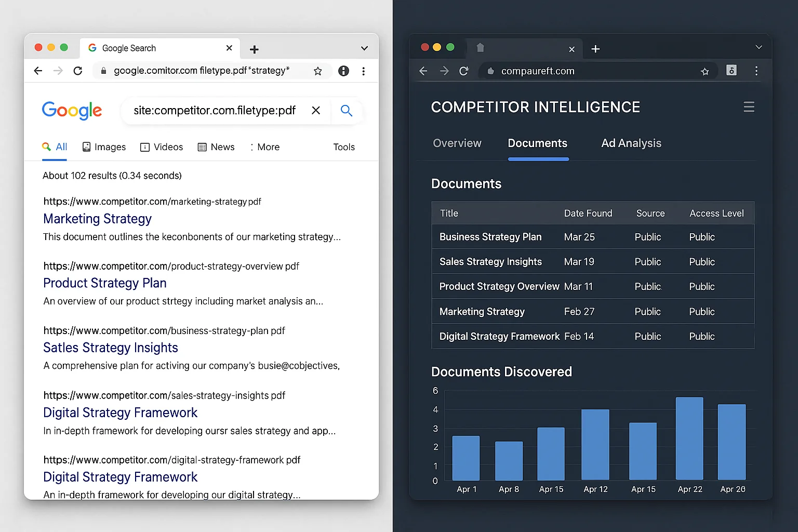Switch to the Ad Analysis tab

tap(631, 143)
